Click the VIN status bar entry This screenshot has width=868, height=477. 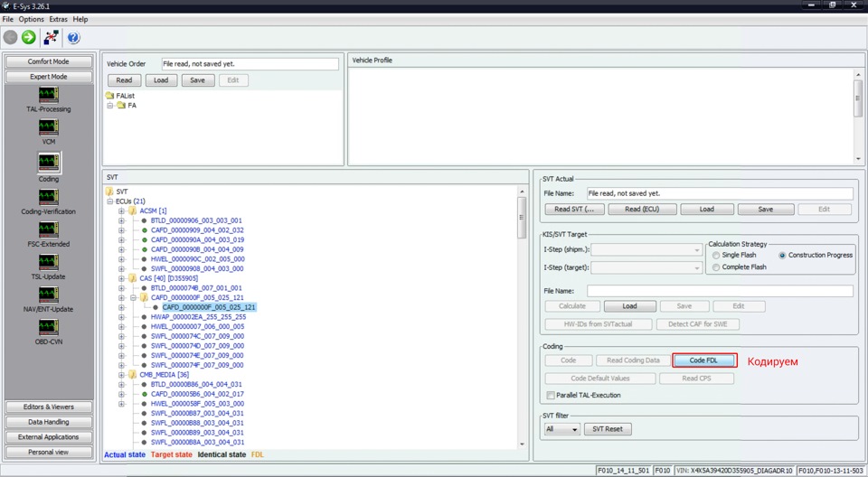[x=734, y=471]
